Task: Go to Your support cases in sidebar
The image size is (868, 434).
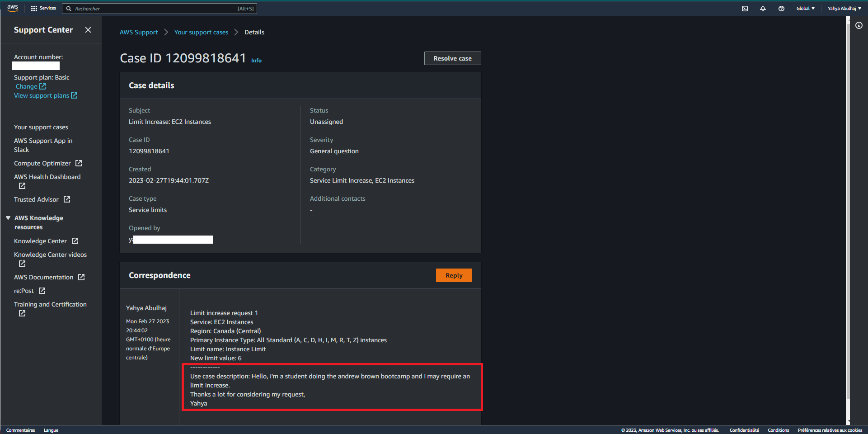Action: (x=41, y=127)
